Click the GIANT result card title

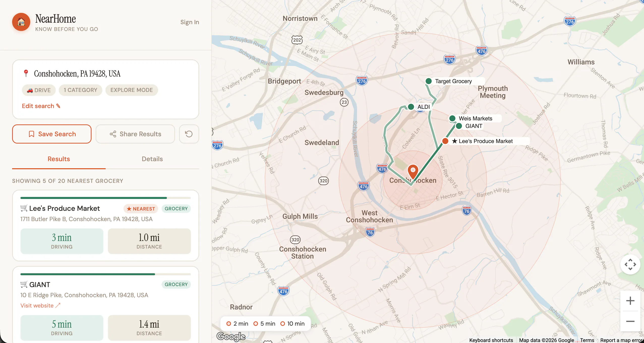click(40, 285)
